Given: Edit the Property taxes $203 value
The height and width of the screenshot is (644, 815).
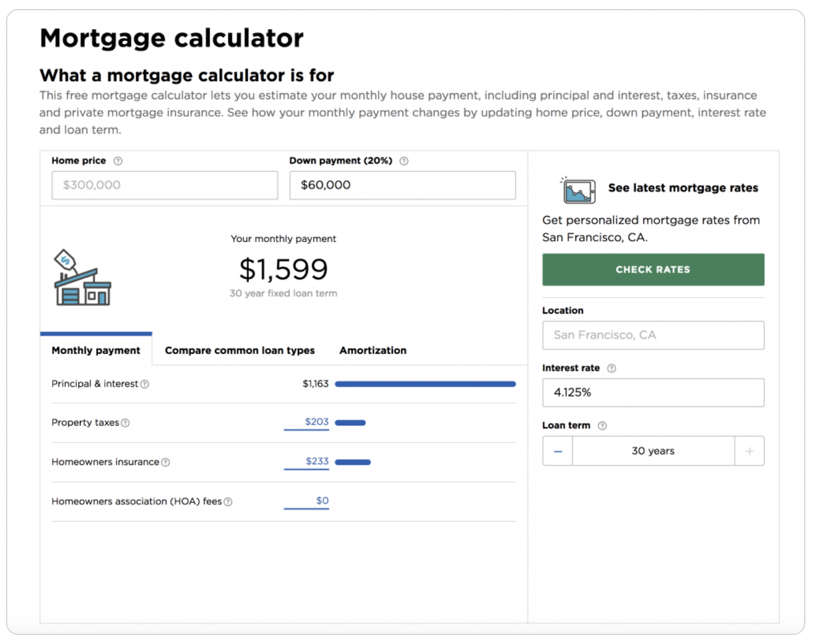Looking at the screenshot, I should [x=306, y=422].
